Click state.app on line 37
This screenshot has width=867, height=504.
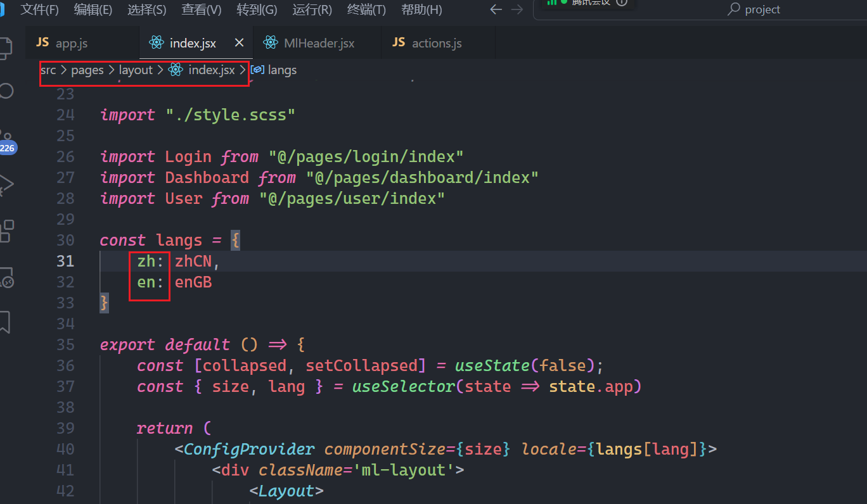coord(591,387)
